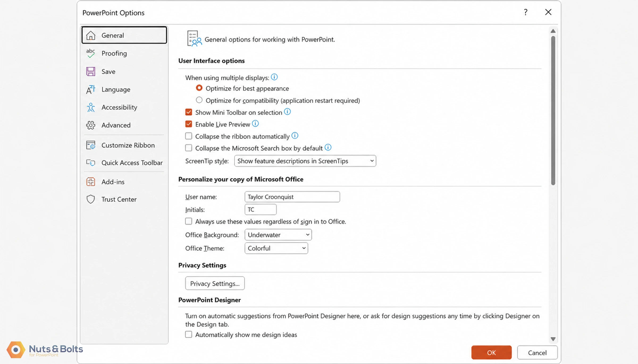Viewport: 638px width, 364px height.
Task: Click the vertical scrollbar thumb
Action: point(553,111)
